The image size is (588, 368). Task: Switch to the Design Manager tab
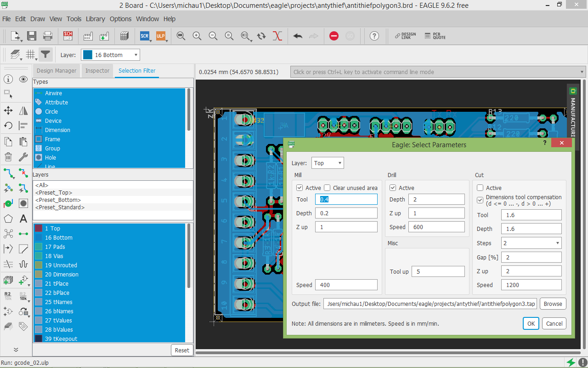pos(57,71)
